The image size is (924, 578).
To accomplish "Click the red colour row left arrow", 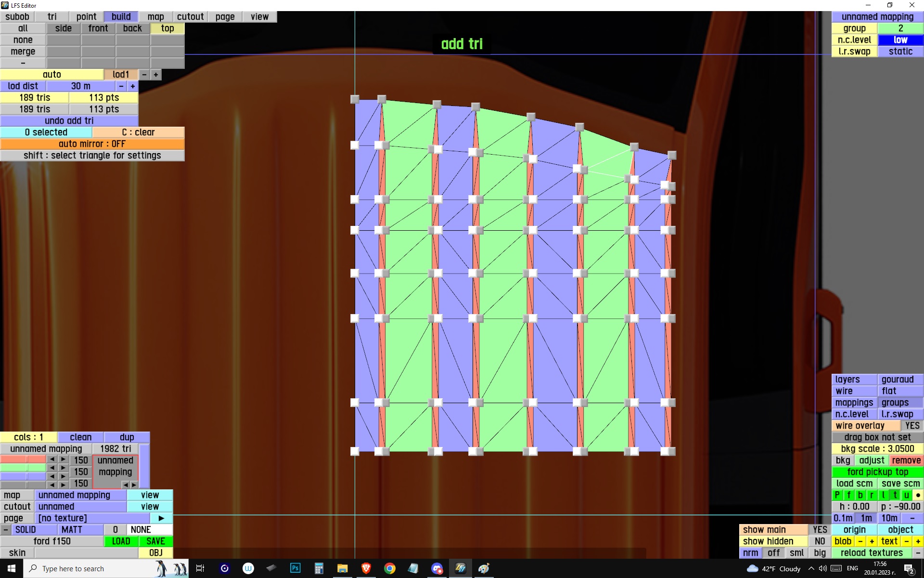I will point(52,460).
